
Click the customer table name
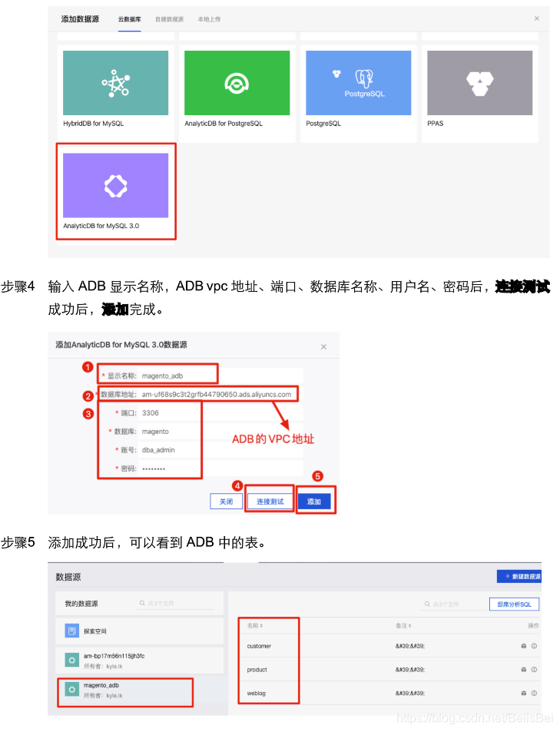pyautogui.click(x=259, y=646)
